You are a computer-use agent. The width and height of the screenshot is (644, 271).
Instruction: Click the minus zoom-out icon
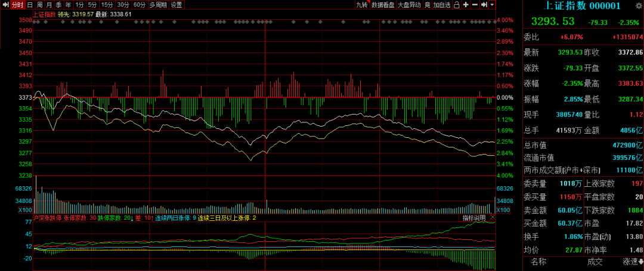click(475, 5)
